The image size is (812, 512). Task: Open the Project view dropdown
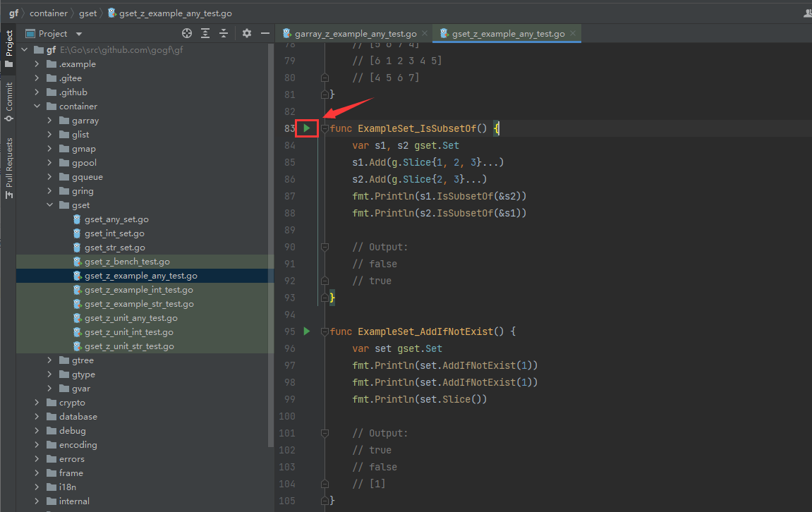pyautogui.click(x=79, y=34)
